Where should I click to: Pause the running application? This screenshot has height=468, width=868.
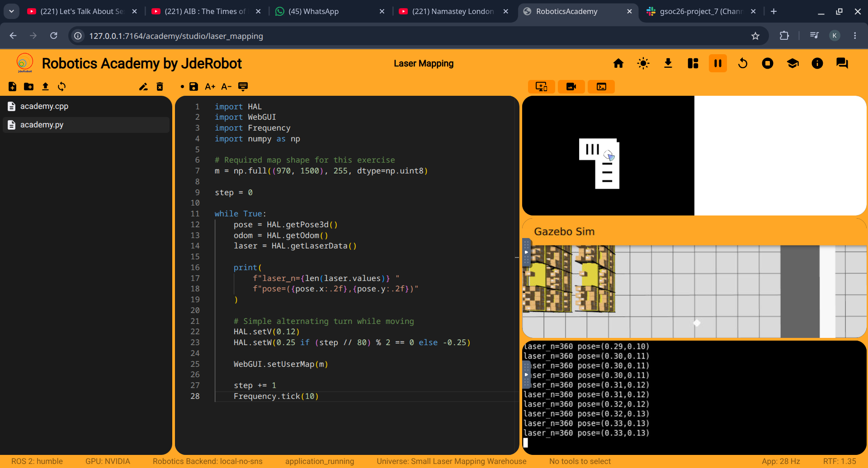[718, 63]
